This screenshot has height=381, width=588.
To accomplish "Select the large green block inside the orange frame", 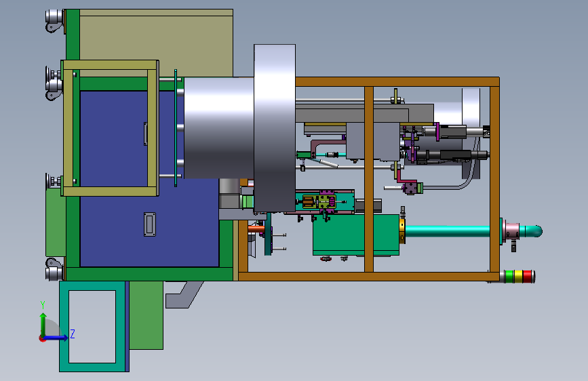I will (355, 235).
